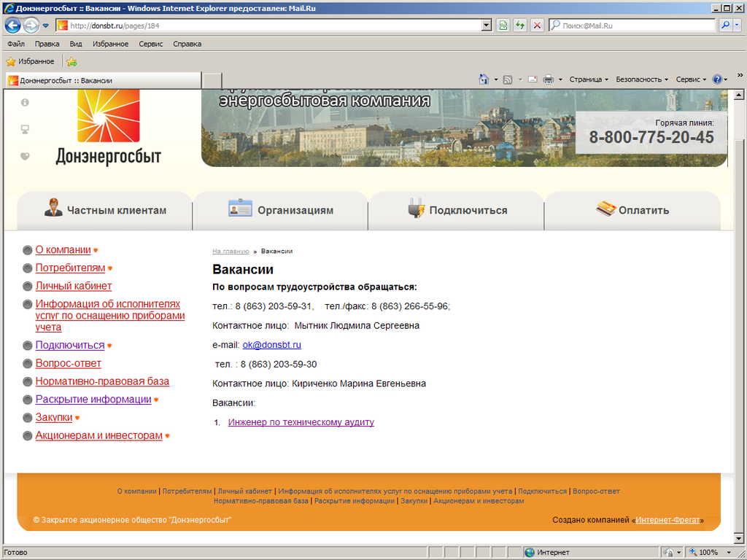The height and width of the screenshot is (560, 747).
Task: Open the 100% zoom level control
Action: pos(709,553)
